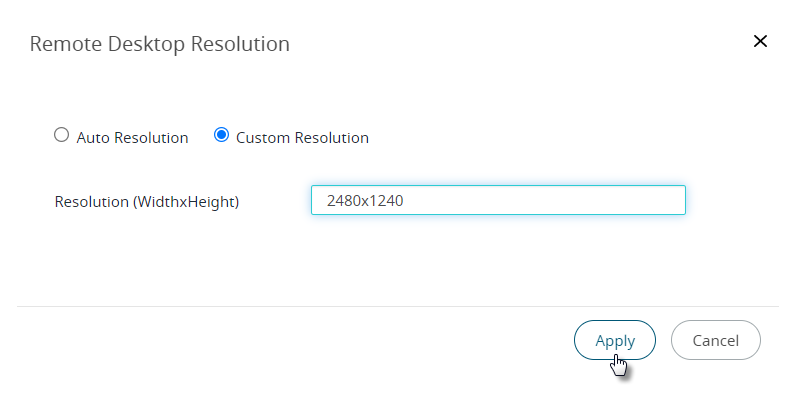The image size is (796, 396).
Task: Click the empty circle beside Auto Resolution
Action: [x=61, y=135]
